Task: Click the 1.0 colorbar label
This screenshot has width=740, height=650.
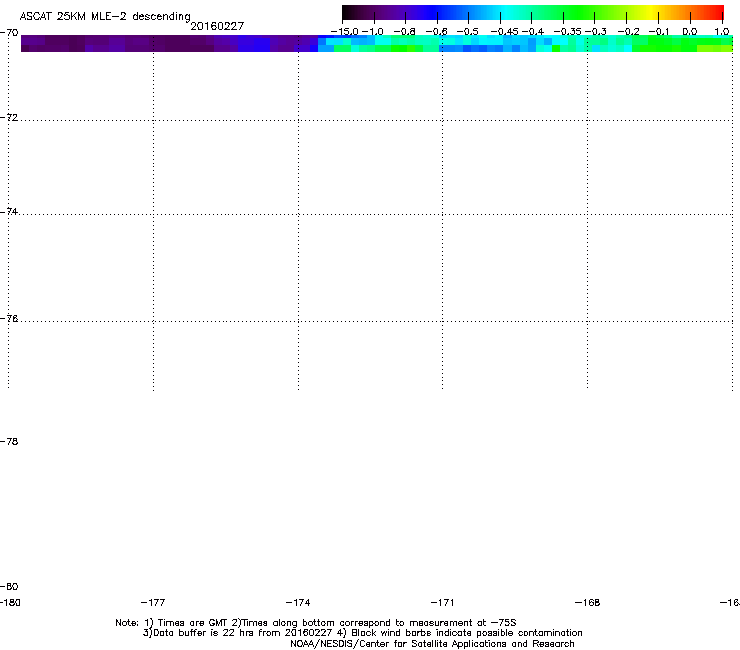Action: pos(722,32)
